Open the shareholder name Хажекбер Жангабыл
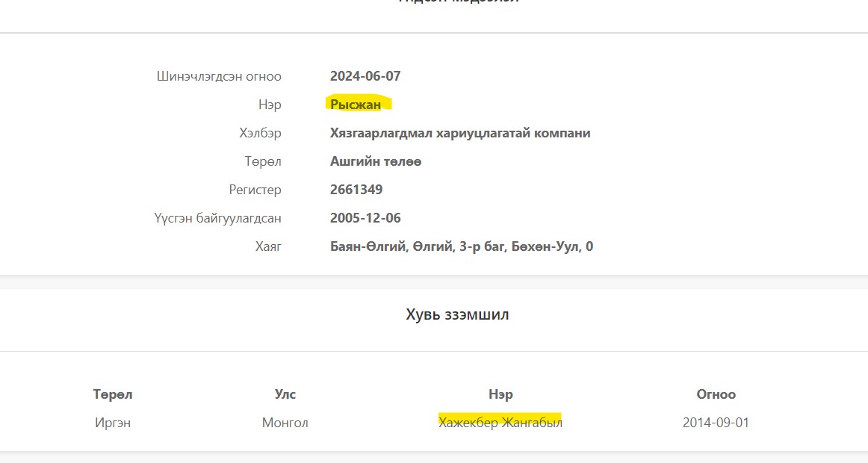The width and height of the screenshot is (868, 463). pyautogui.click(x=500, y=423)
